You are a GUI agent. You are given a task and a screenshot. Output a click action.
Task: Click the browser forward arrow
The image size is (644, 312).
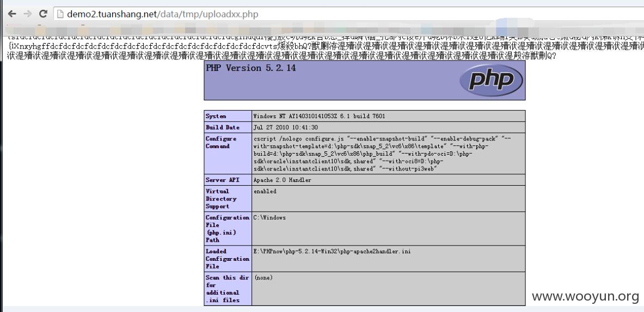tap(27, 13)
